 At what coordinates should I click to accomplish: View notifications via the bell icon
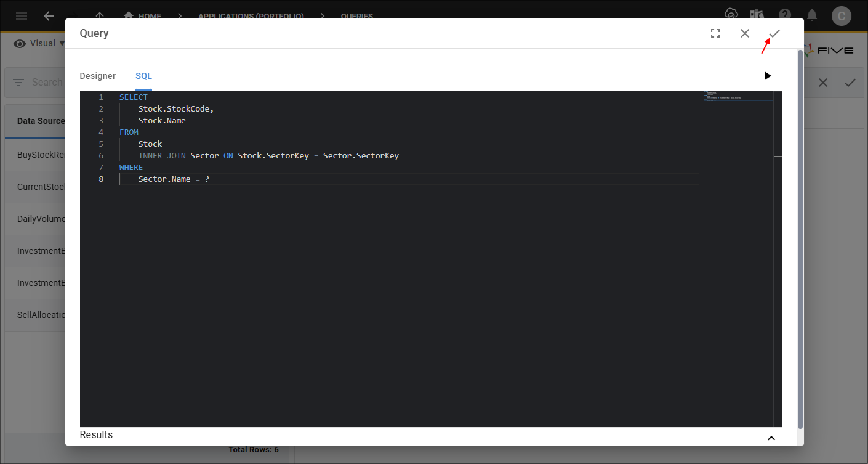813,15
